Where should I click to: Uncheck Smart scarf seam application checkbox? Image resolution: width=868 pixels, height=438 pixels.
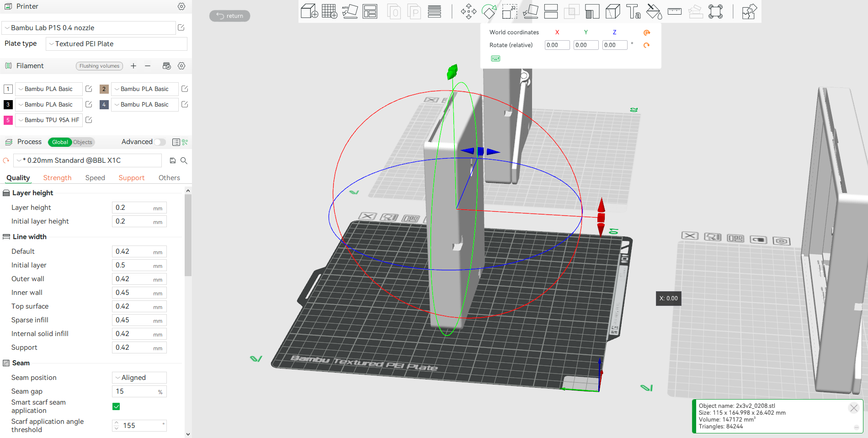[116, 406]
